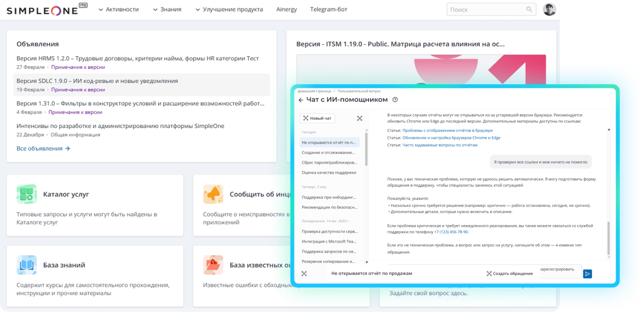
Task: Start a Новый чат
Action: [x=317, y=118]
